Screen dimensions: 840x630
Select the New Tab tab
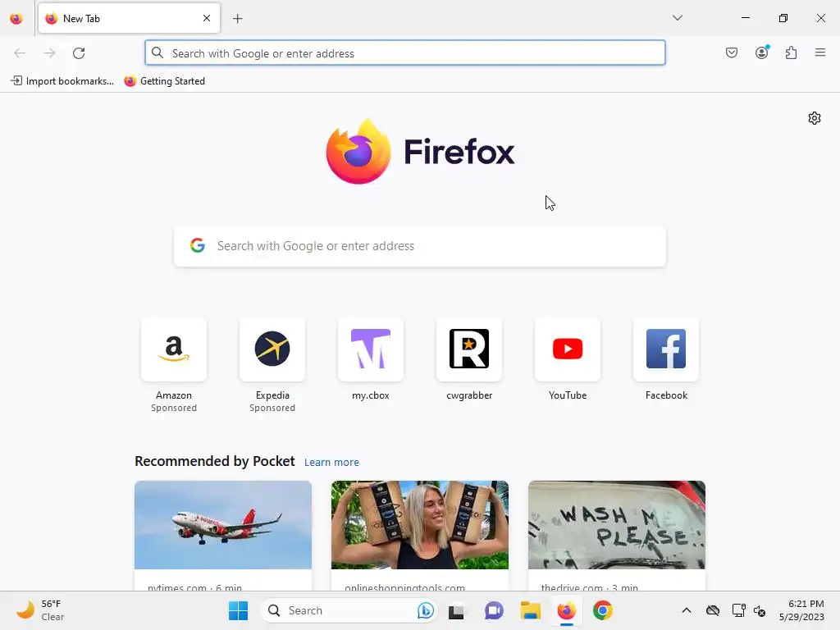coord(129,18)
